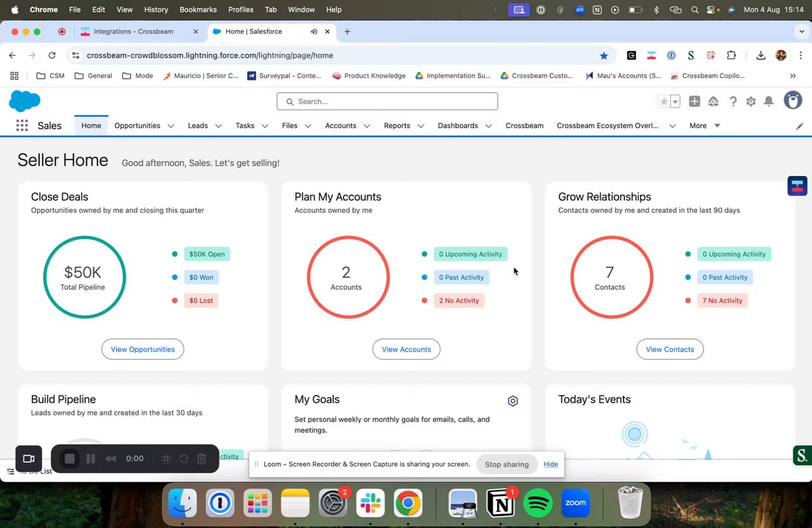Open the CSM bookmarks folder

[x=50, y=76]
